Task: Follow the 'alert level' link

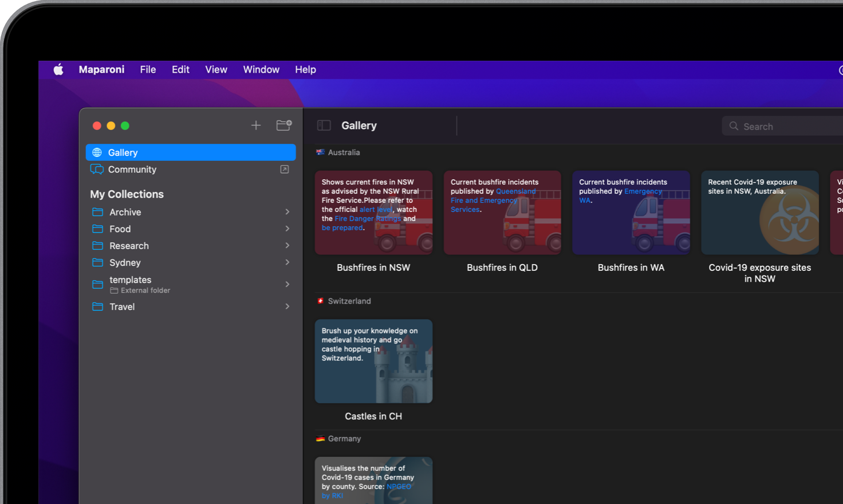Action: [x=376, y=210]
